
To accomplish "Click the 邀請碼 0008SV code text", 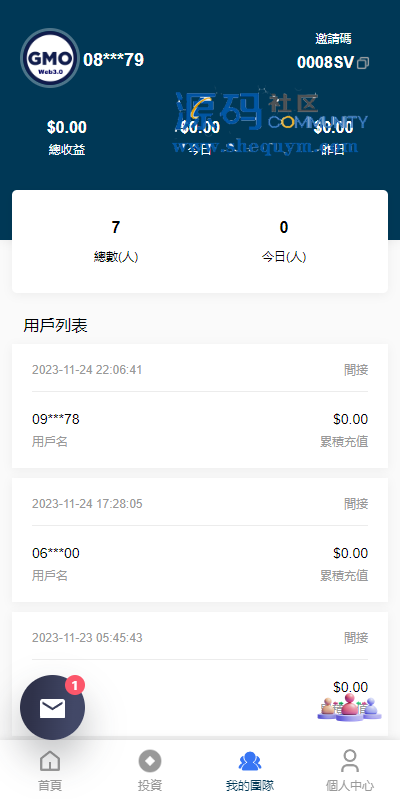I will [325, 63].
